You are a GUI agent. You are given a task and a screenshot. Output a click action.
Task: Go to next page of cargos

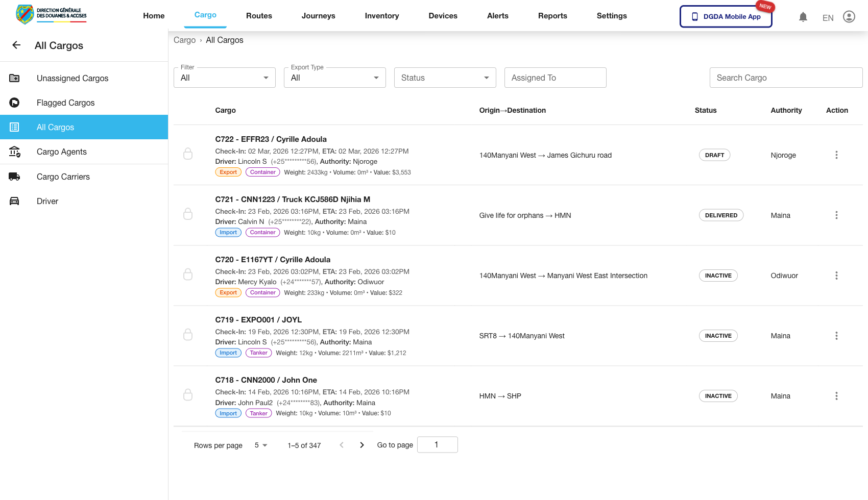coord(362,445)
